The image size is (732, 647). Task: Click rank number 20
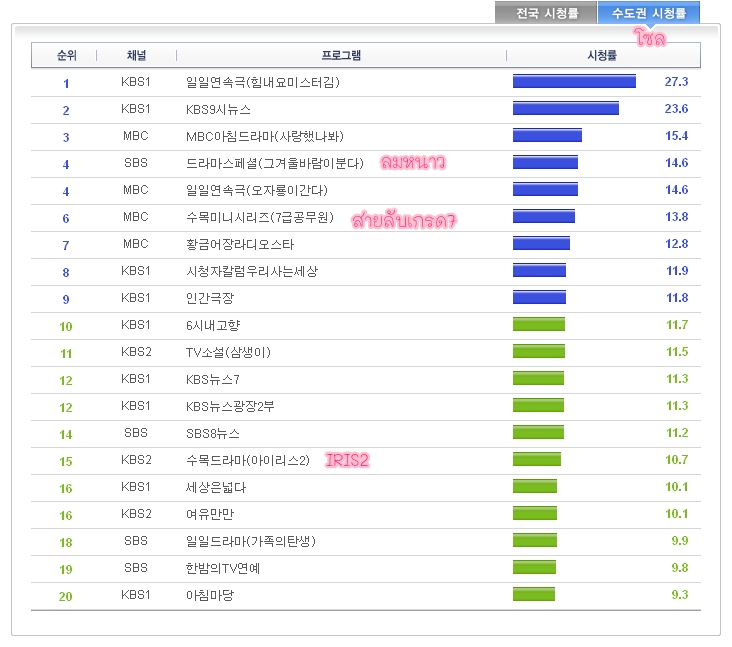pos(65,597)
